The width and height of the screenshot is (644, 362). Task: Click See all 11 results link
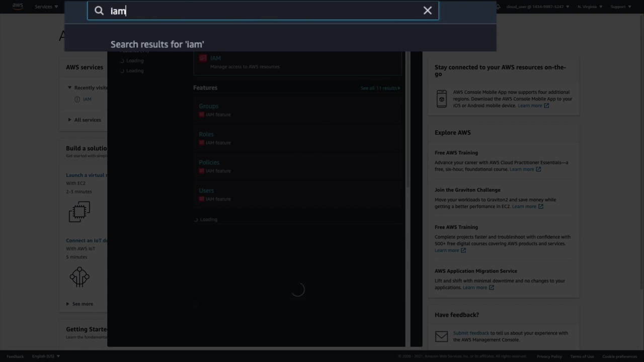click(x=380, y=88)
